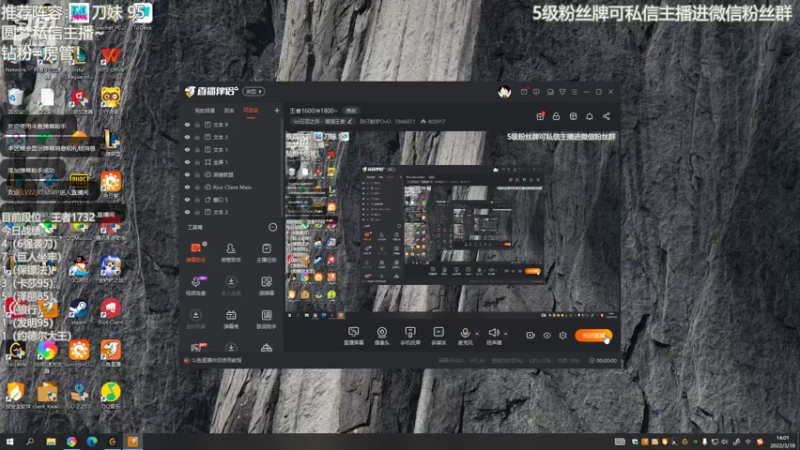Hide the 文本 9 source

[187, 124]
